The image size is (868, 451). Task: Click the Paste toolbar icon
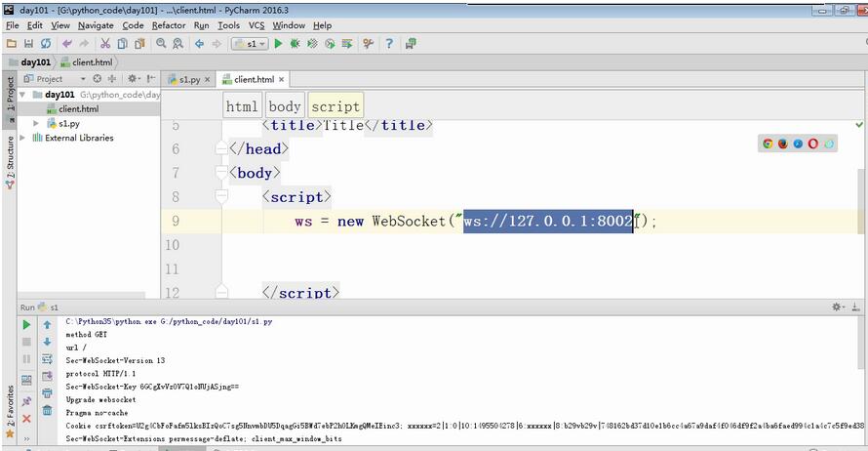pyautogui.click(x=140, y=43)
